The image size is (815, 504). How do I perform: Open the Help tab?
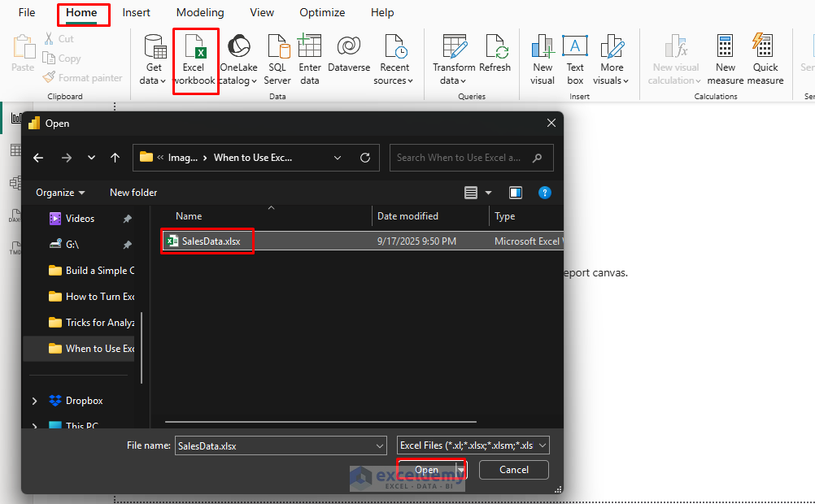coord(382,12)
